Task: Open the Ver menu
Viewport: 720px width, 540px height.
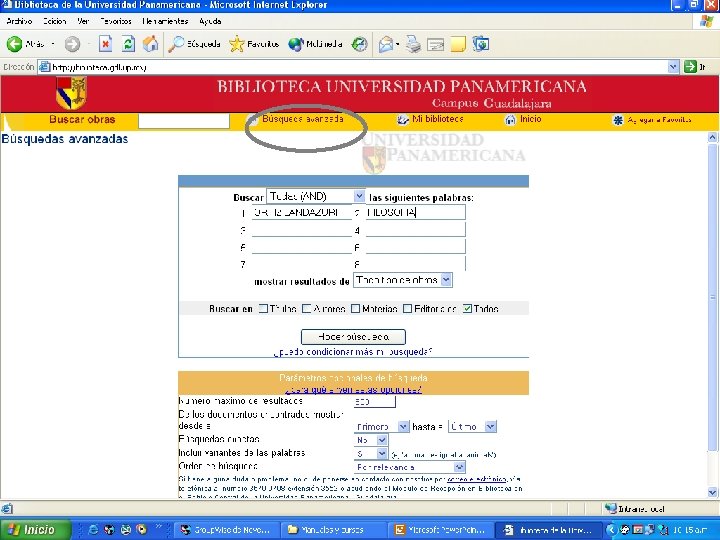Action: pyautogui.click(x=83, y=21)
